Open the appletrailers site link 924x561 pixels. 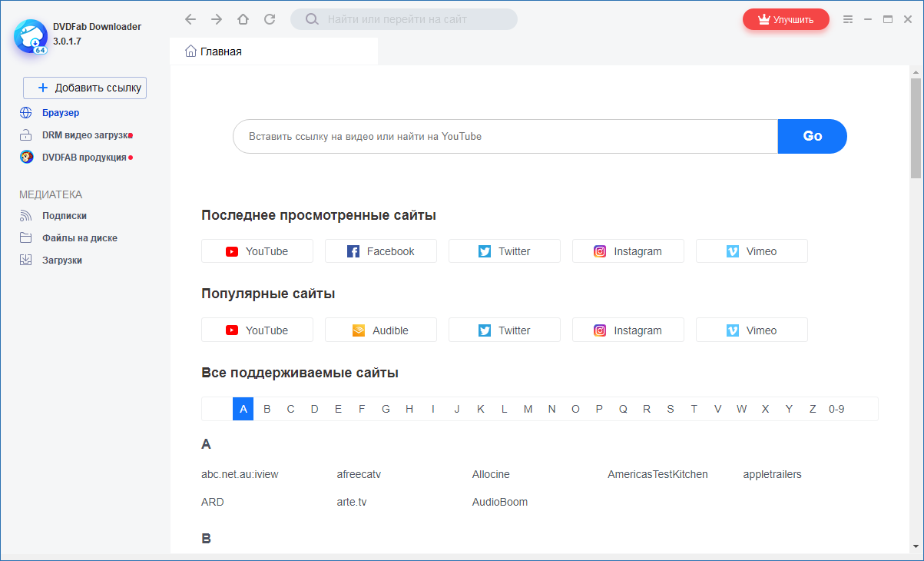tap(772, 474)
